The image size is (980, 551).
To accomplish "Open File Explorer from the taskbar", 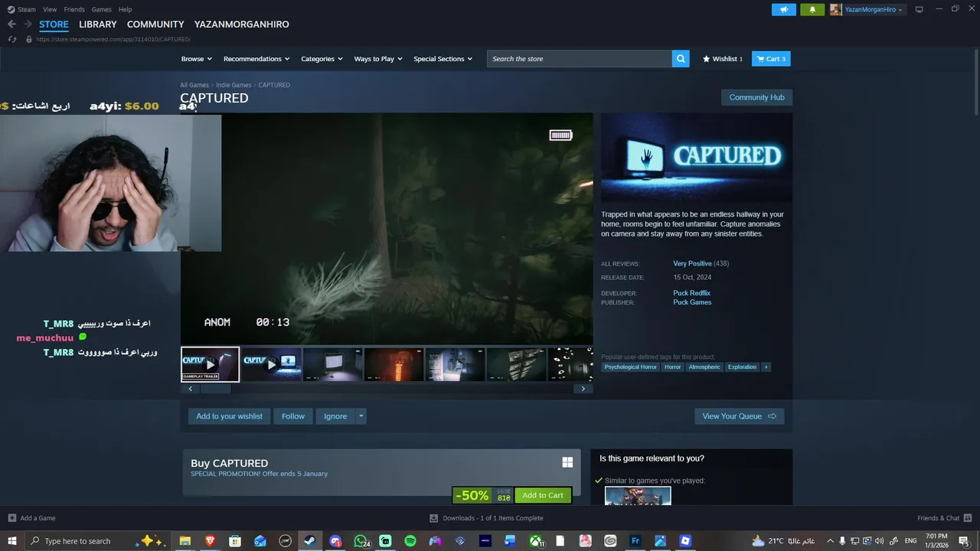I will [x=185, y=541].
